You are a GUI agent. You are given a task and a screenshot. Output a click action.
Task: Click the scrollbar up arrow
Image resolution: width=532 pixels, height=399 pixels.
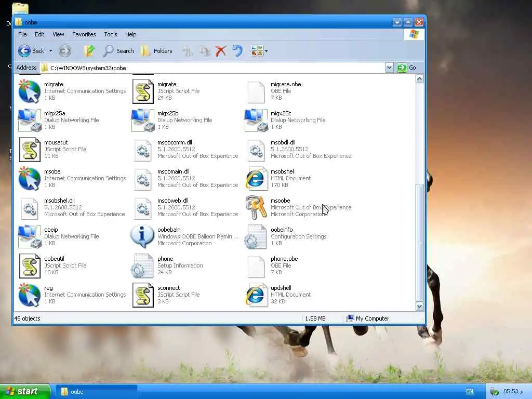[x=420, y=79]
